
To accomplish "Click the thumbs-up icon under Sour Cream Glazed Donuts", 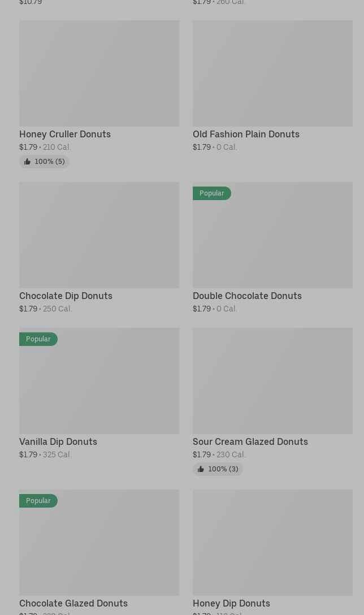I will pos(201,469).
